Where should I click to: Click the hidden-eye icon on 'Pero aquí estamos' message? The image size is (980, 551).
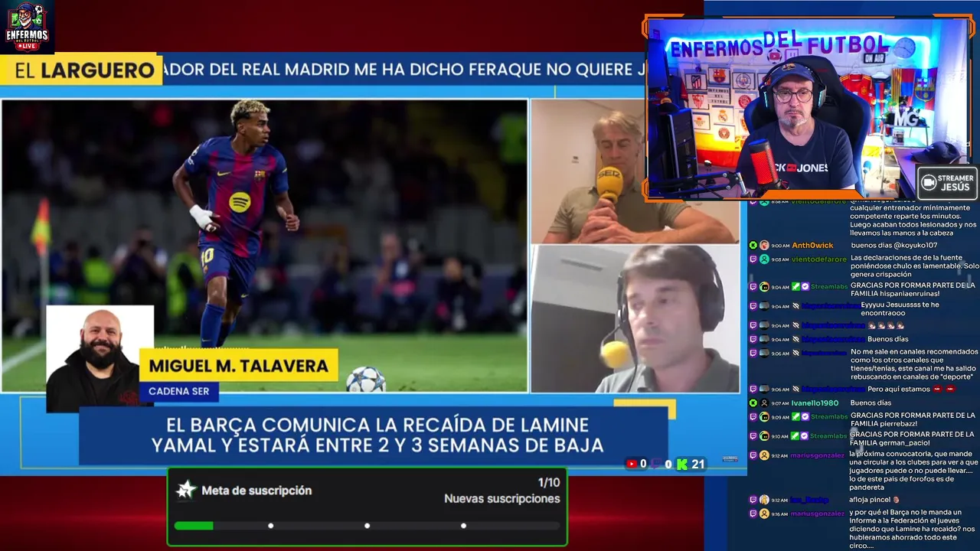pyautogui.click(x=795, y=389)
